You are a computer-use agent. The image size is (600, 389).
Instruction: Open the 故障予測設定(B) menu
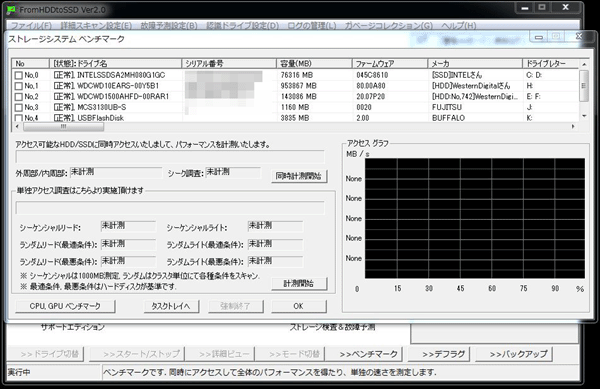[x=169, y=26]
